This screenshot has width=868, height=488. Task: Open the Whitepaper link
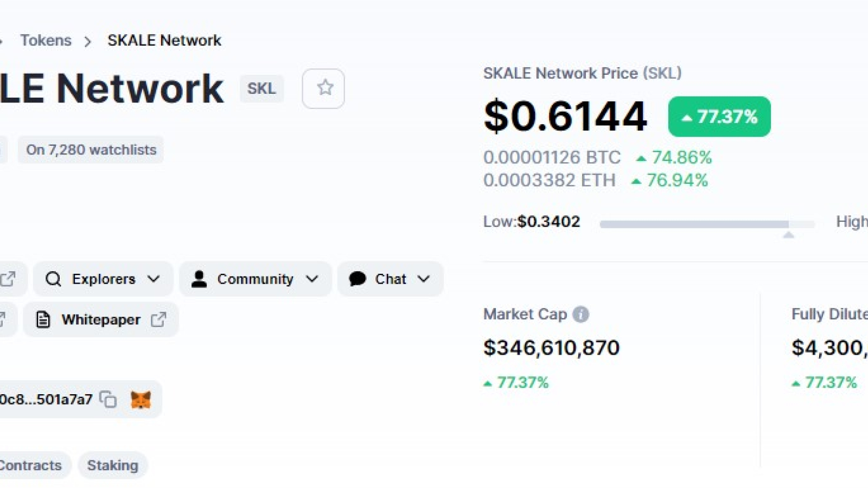[x=101, y=320]
